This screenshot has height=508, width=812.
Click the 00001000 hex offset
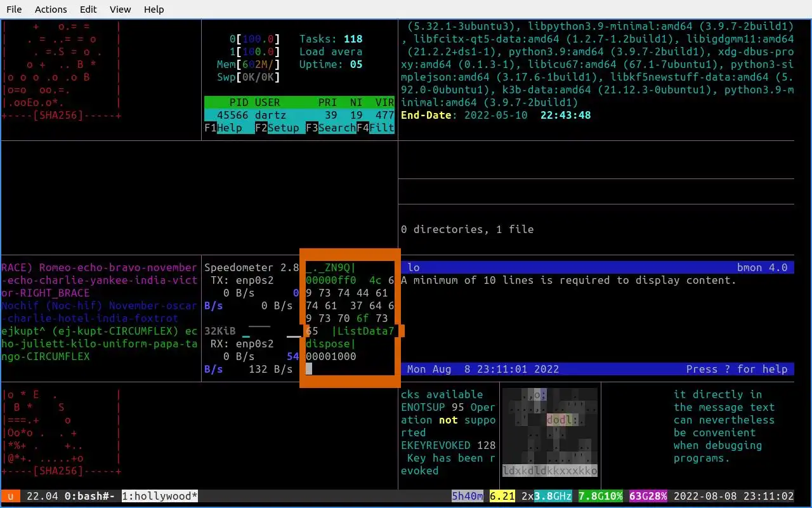(331, 356)
